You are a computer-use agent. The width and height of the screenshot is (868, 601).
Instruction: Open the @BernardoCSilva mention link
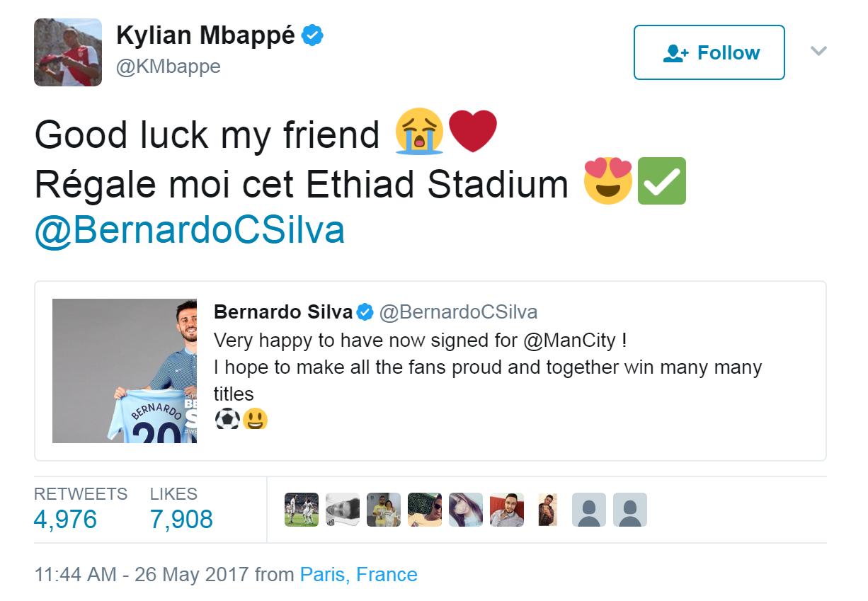click(190, 229)
